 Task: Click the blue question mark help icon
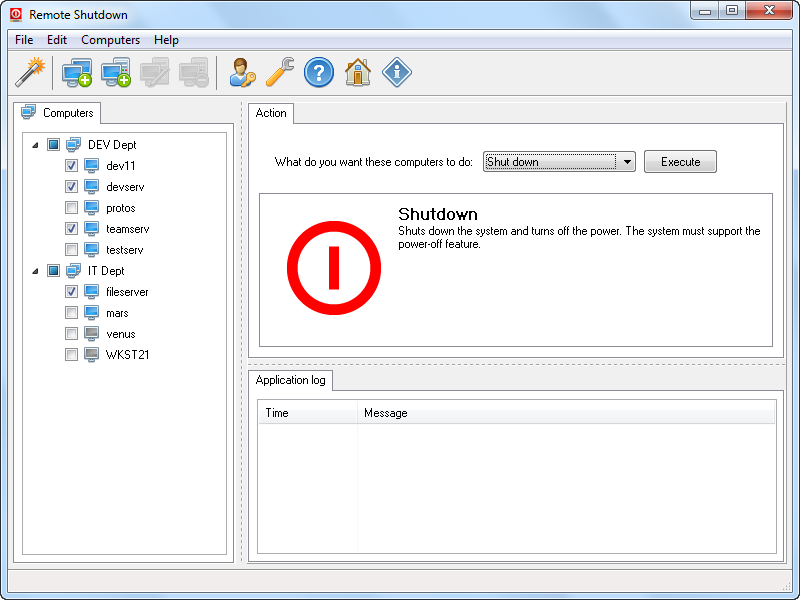tap(318, 72)
